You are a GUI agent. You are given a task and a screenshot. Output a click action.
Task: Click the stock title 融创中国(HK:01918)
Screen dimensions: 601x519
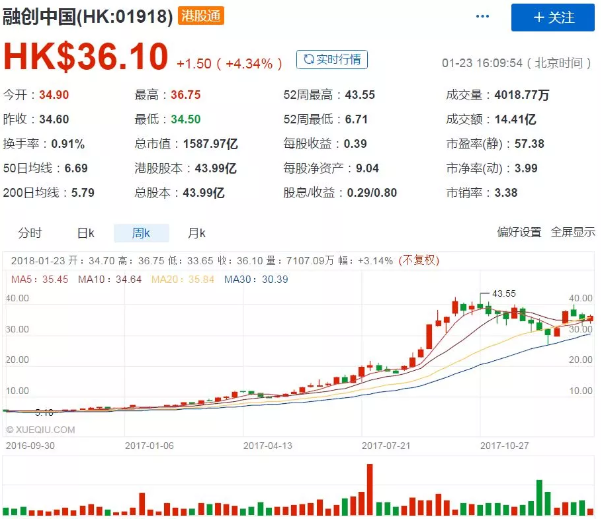[88, 16]
